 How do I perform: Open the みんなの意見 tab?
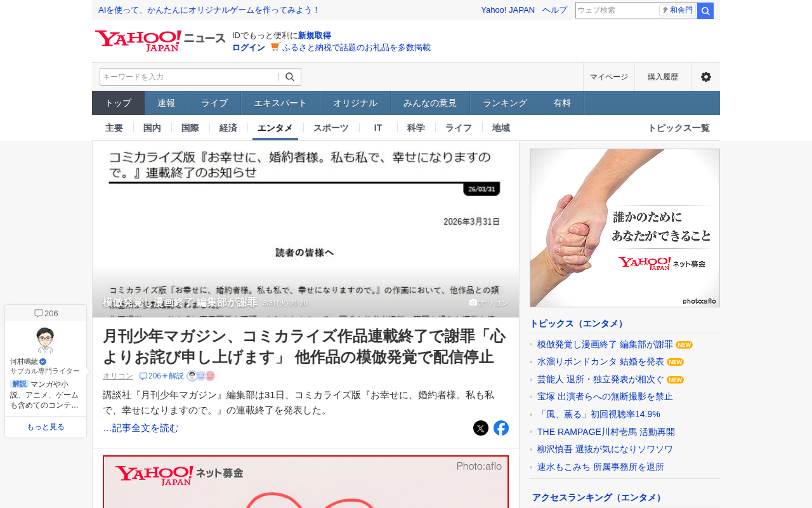point(430,103)
